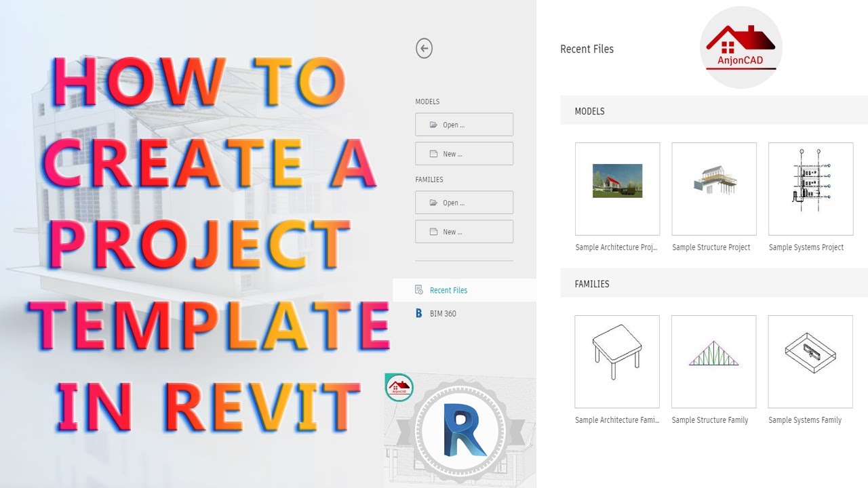868x488 pixels.
Task: Click the page icon in Models New button
Action: [x=434, y=154]
